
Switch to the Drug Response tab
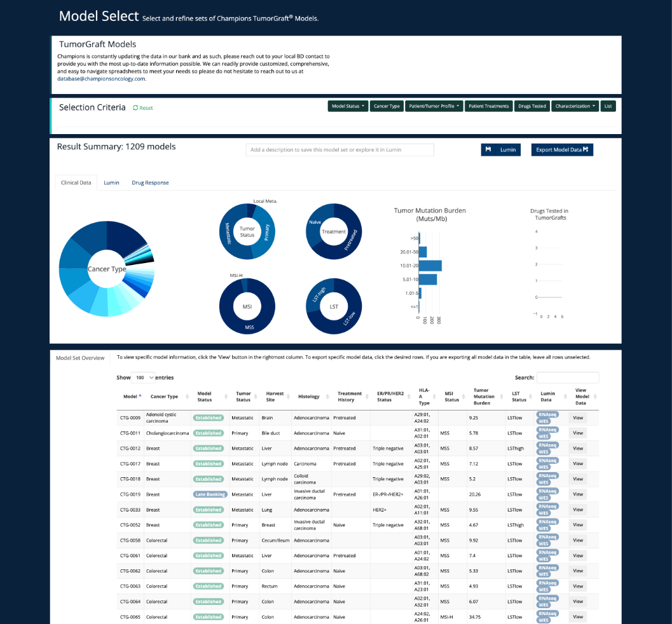[150, 183]
